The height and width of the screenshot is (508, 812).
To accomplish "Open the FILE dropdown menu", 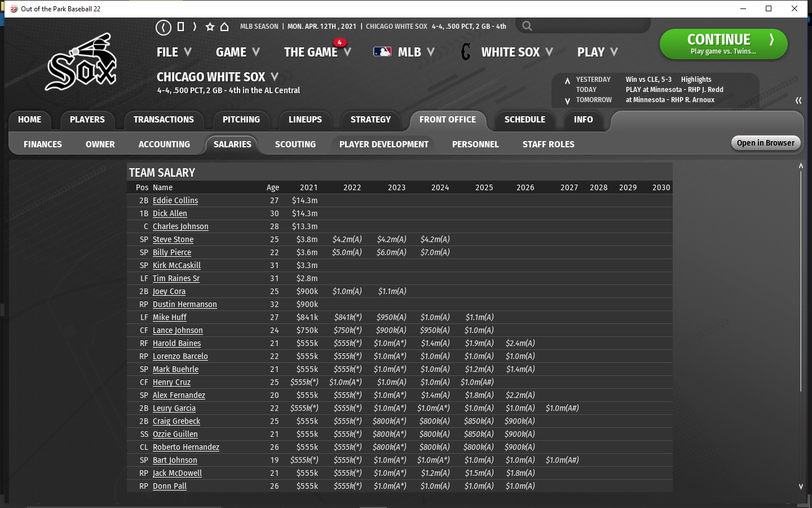I will [x=174, y=52].
